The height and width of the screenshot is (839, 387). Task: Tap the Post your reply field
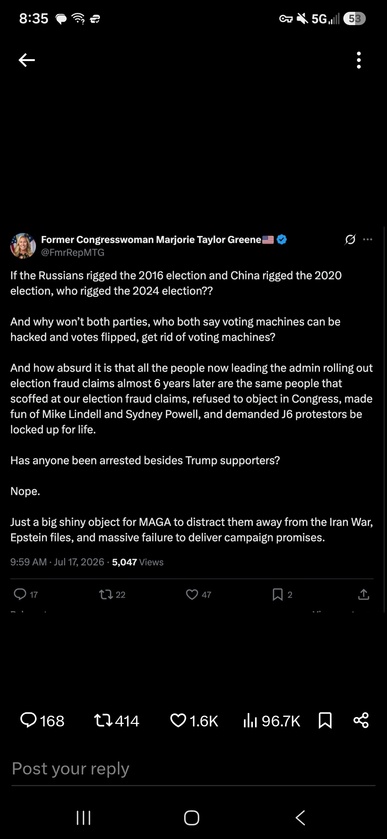(193, 769)
